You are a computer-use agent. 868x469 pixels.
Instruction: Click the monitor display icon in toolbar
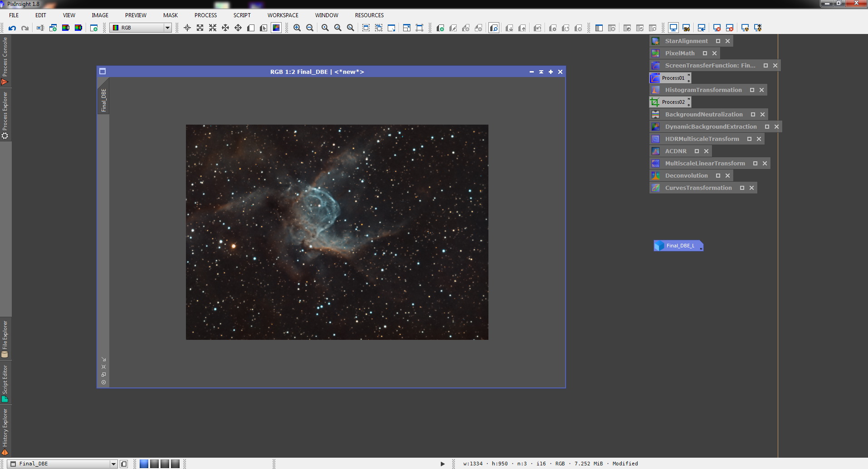pos(673,28)
